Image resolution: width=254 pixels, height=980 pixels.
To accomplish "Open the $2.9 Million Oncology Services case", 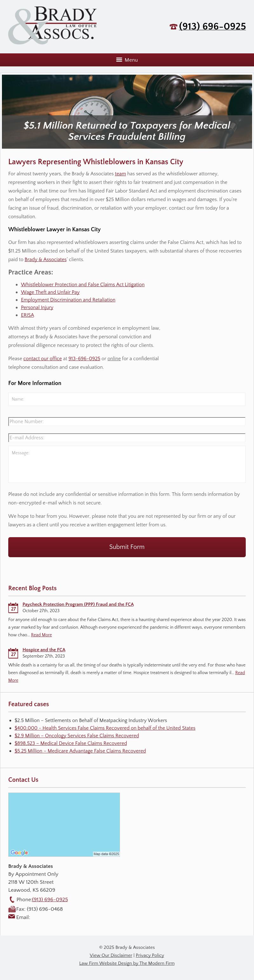I will (x=77, y=735).
